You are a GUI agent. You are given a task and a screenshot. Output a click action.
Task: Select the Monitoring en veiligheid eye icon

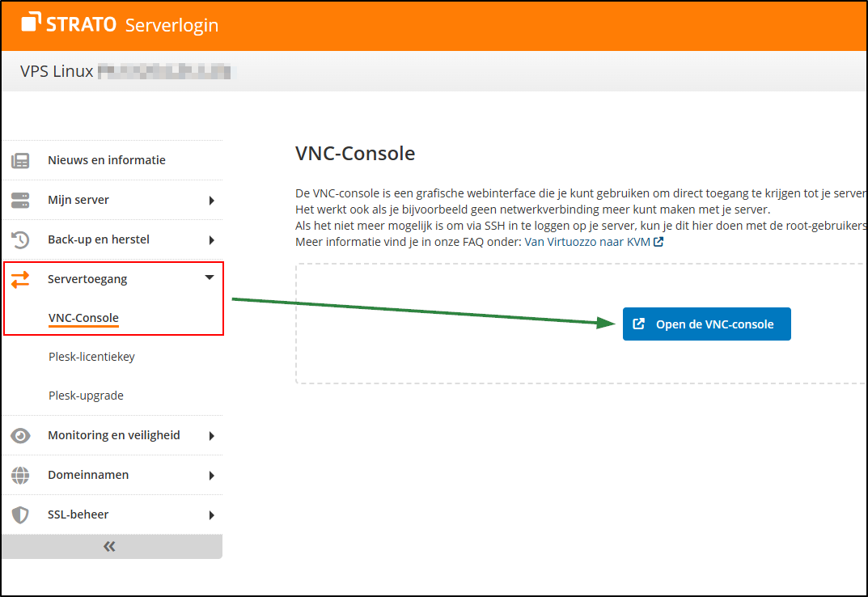click(19, 435)
